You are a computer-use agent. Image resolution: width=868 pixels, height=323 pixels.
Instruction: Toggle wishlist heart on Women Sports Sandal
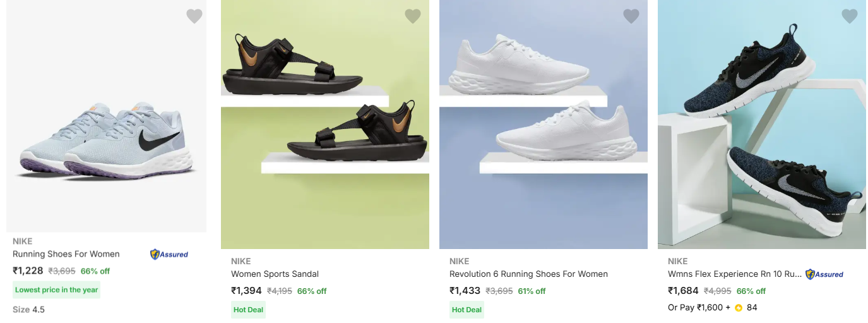click(x=413, y=16)
